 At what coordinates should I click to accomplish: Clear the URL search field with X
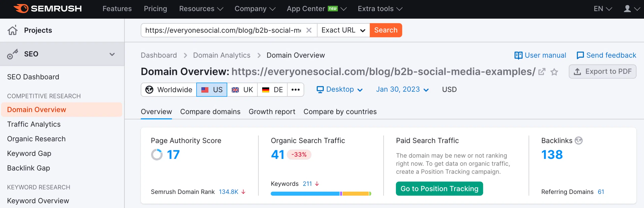coord(309,30)
